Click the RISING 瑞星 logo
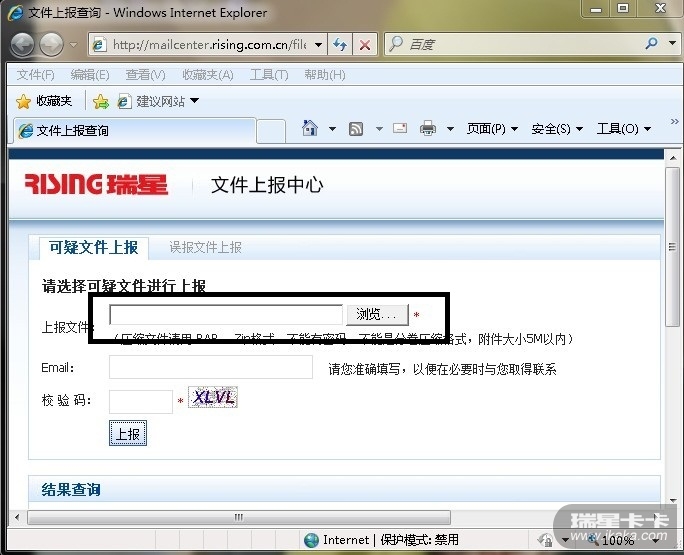 [x=96, y=185]
